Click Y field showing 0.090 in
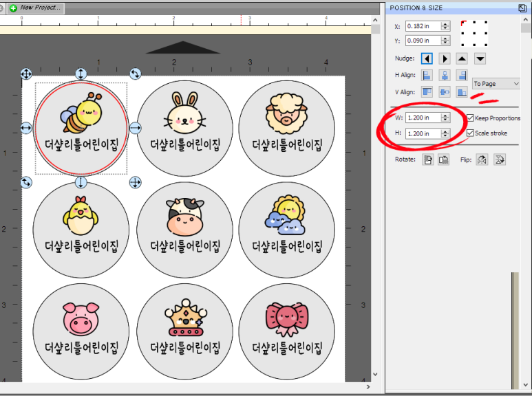The width and height of the screenshot is (532, 396). click(423, 41)
